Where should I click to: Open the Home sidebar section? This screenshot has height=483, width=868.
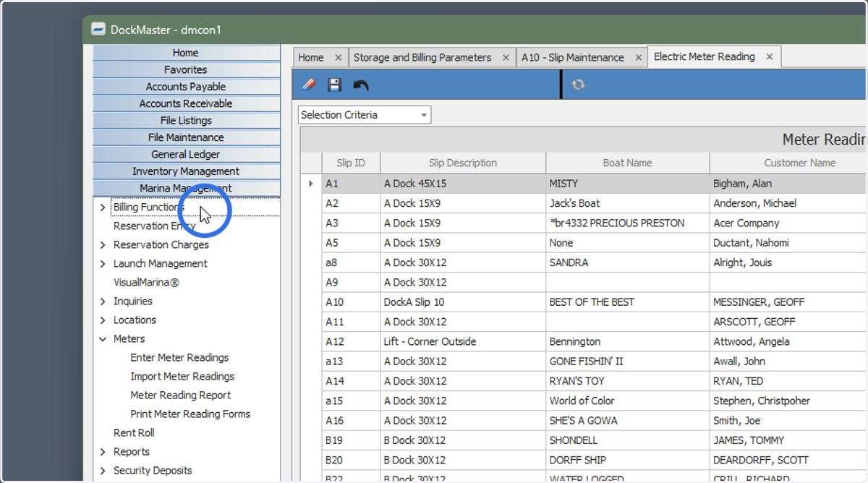pyautogui.click(x=186, y=53)
